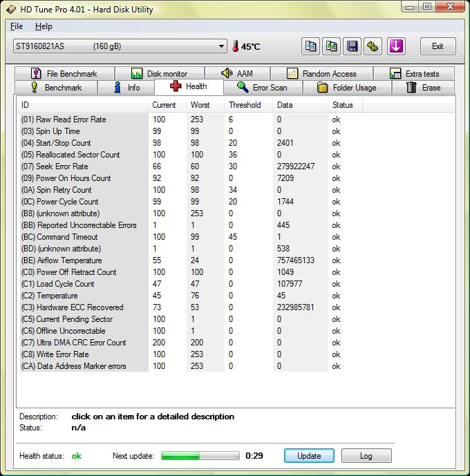Sort by the Current column header
470x476 pixels.
point(167,105)
